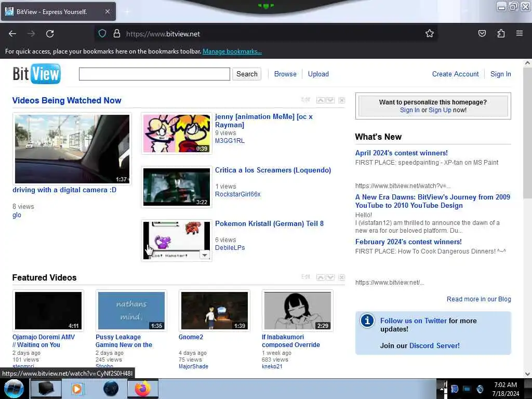Screen dimensions: 532x399
Task: Click the browser back arrow
Action: (x=12, y=34)
